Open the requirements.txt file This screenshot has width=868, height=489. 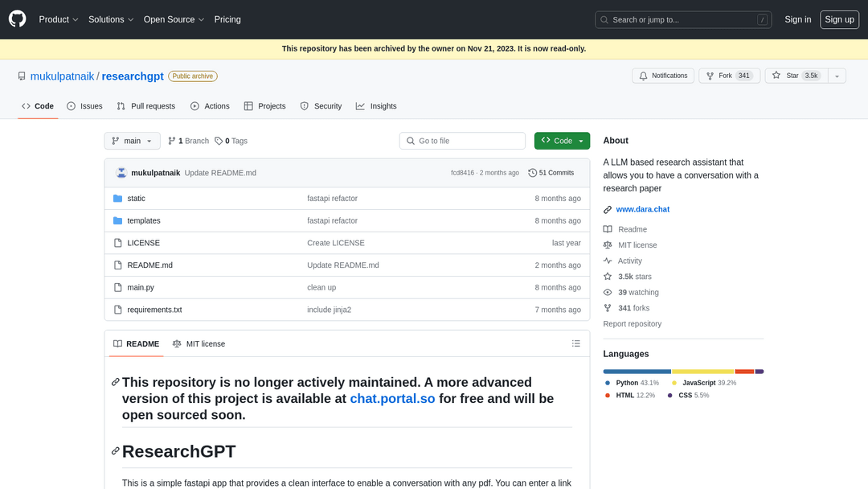[154, 310]
